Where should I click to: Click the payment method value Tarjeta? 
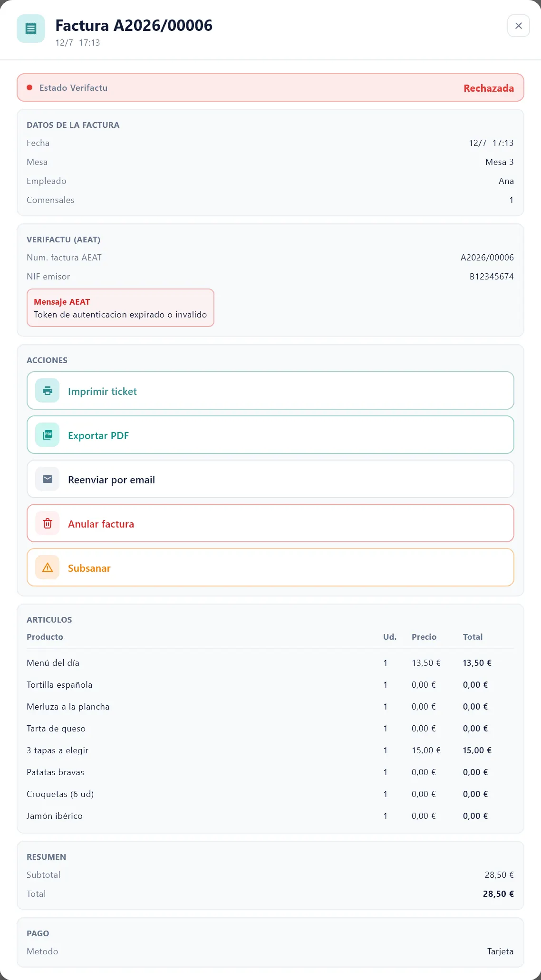coord(500,951)
